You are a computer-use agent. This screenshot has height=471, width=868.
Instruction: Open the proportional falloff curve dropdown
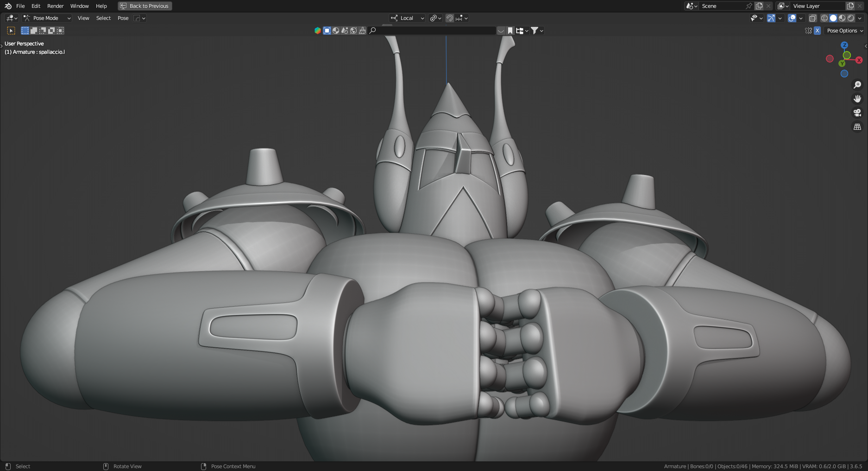pyautogui.click(x=139, y=18)
